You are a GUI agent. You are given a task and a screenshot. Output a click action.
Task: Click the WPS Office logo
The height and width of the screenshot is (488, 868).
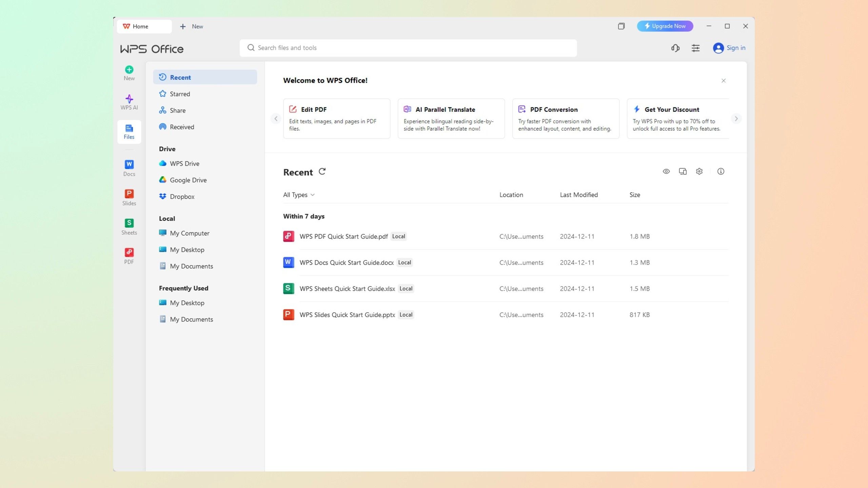tap(152, 49)
